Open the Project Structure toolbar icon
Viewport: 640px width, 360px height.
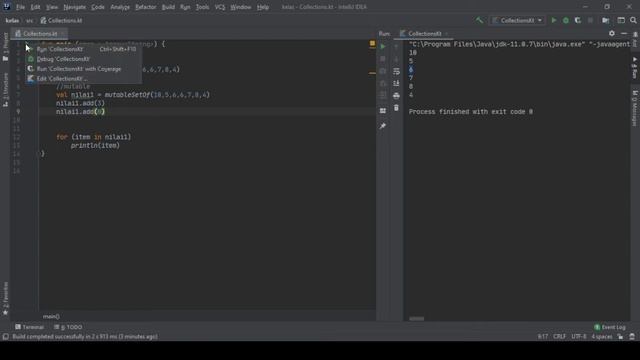point(606,20)
